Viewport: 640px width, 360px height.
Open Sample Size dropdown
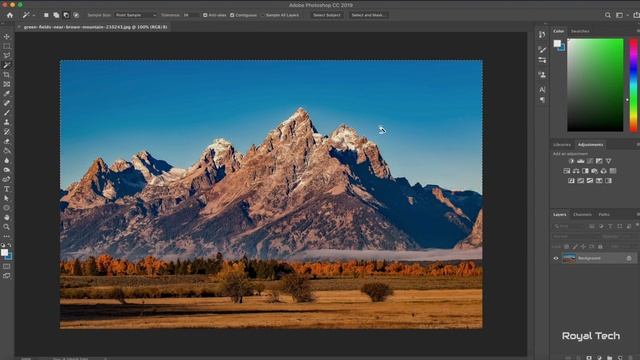[136, 15]
